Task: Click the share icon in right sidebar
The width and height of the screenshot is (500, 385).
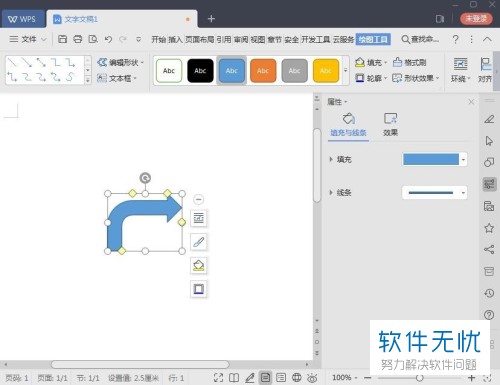Action: 489,249
